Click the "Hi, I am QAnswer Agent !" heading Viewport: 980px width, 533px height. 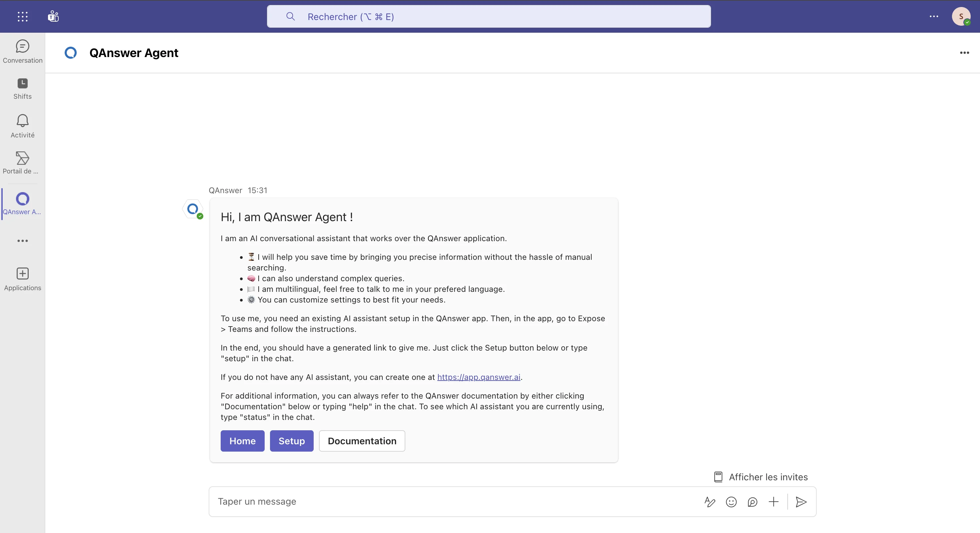pos(287,217)
